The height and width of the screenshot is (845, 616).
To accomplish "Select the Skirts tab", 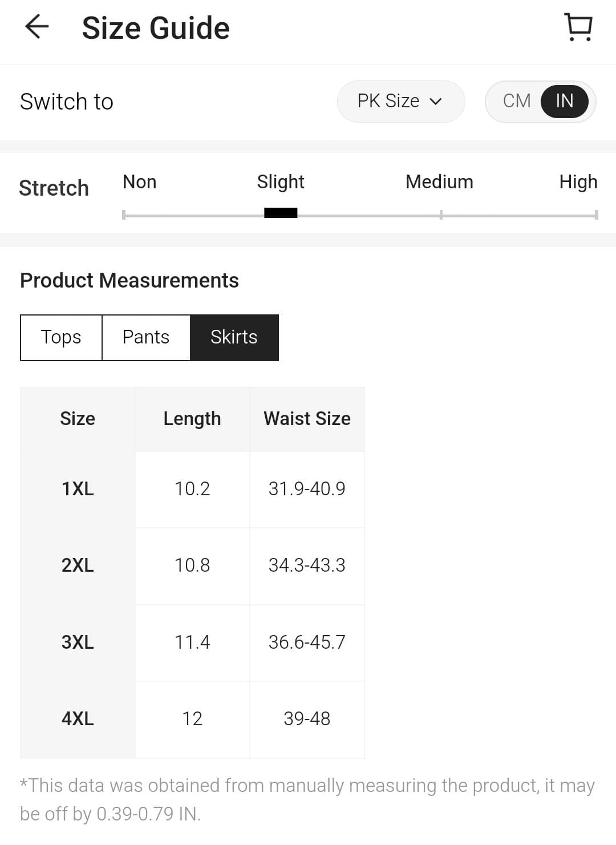I will coord(234,337).
